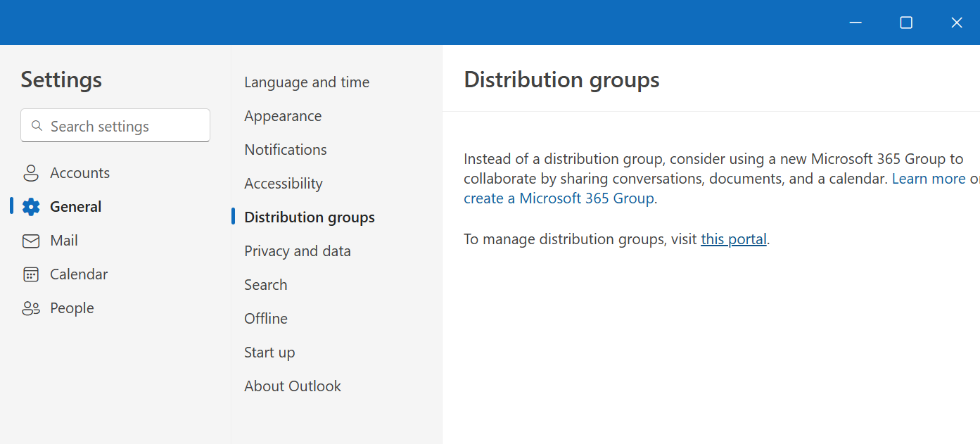Go to Accessibility settings
The height and width of the screenshot is (444, 980).
284,184
